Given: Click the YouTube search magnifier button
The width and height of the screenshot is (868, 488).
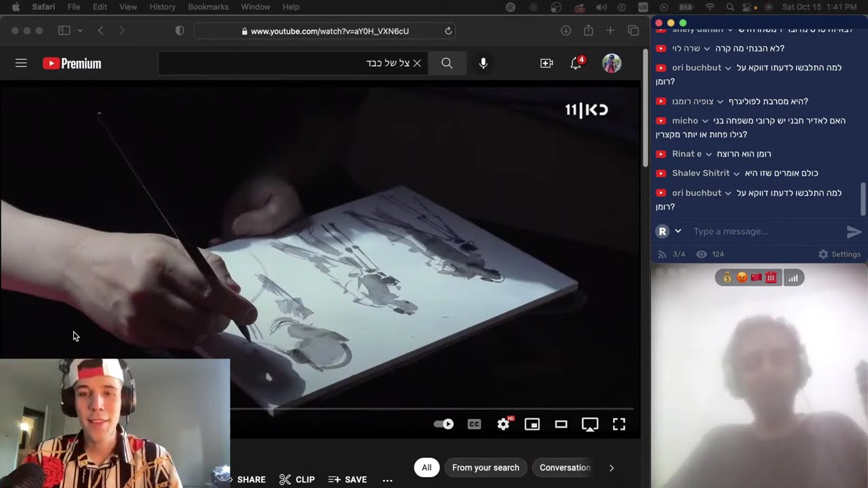Looking at the screenshot, I should 447,63.
